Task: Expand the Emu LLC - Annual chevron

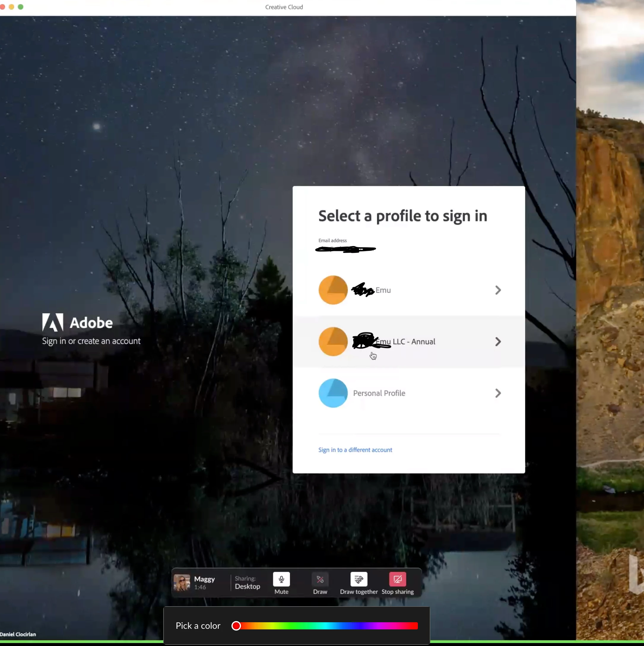Action: coord(498,341)
